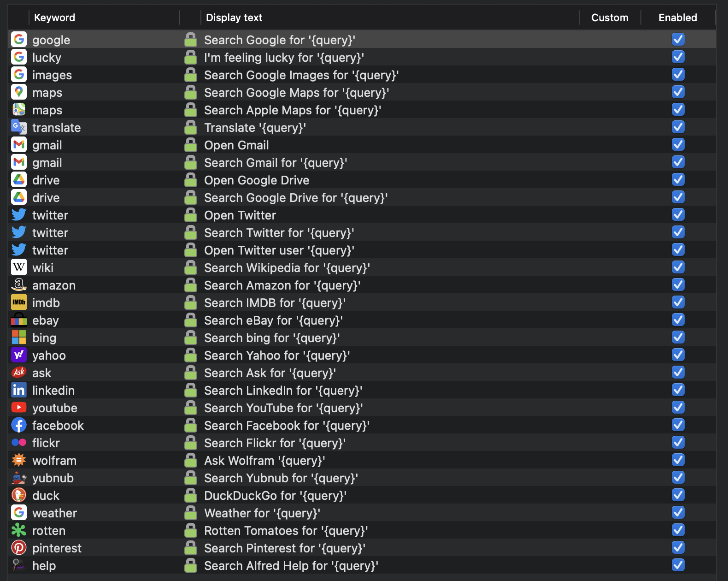Uncheck Enabled for Search Google Images

[678, 74]
